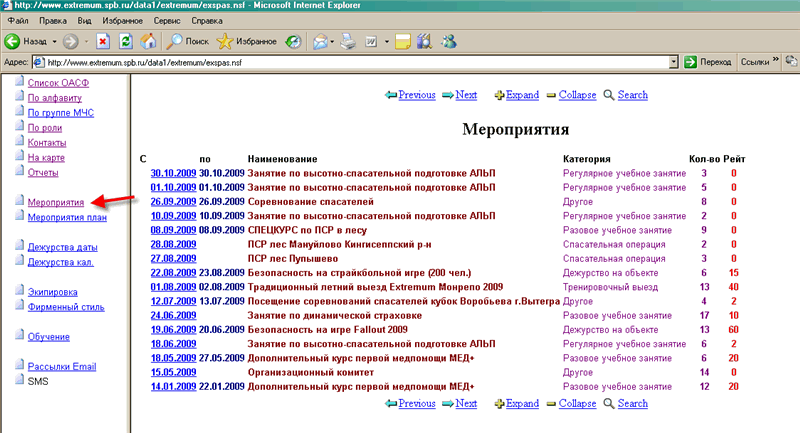Click in the address URL field
Image resolution: width=800 pixels, height=433 pixels.
point(357,63)
